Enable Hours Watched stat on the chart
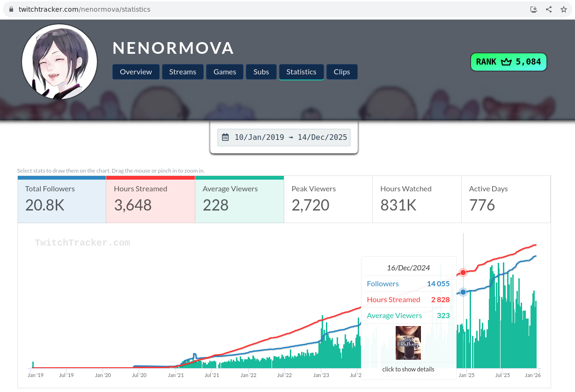Viewport: 575px width, 392px height. 417,199
